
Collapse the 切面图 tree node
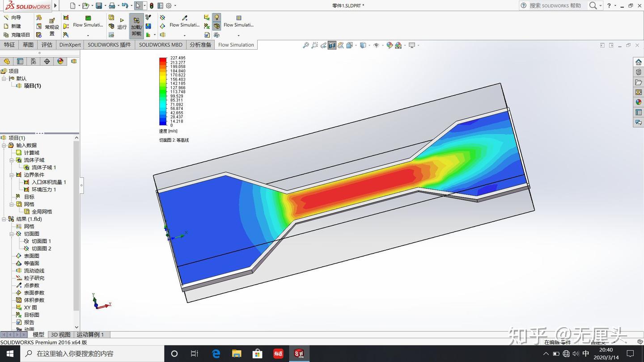(x=12, y=234)
